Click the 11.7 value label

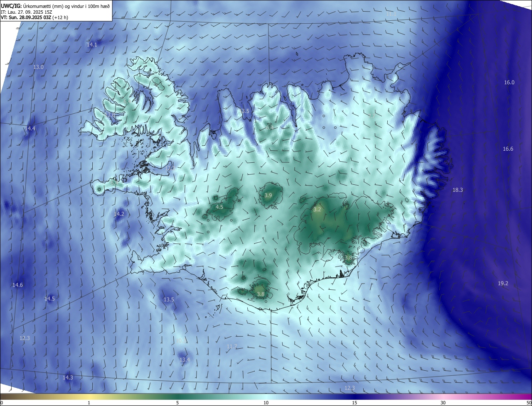[x=232, y=346]
